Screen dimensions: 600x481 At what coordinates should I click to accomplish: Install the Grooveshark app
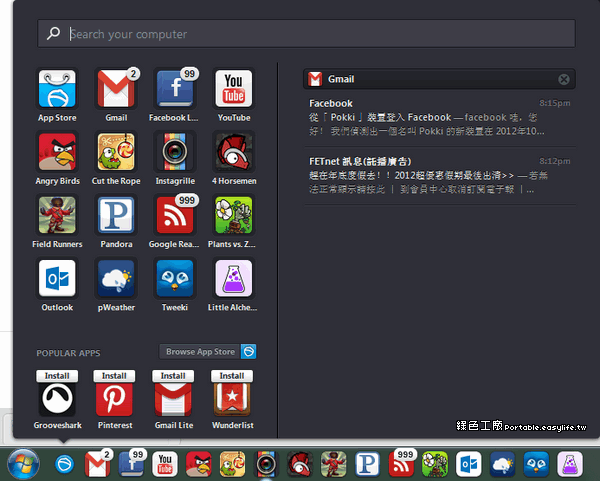click(x=57, y=376)
